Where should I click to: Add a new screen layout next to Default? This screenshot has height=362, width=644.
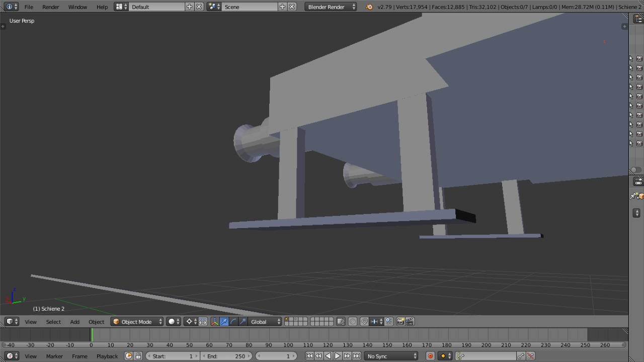point(189,7)
